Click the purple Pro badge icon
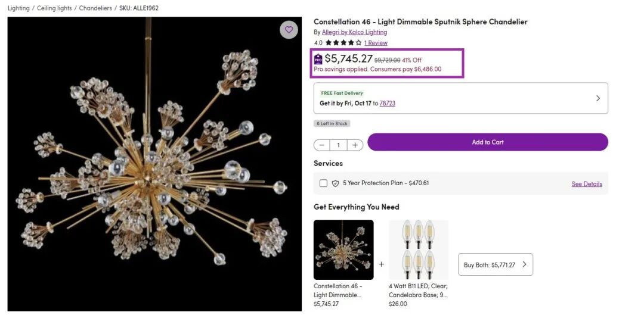Image resolution: width=644 pixels, height=315 pixels. point(318,59)
